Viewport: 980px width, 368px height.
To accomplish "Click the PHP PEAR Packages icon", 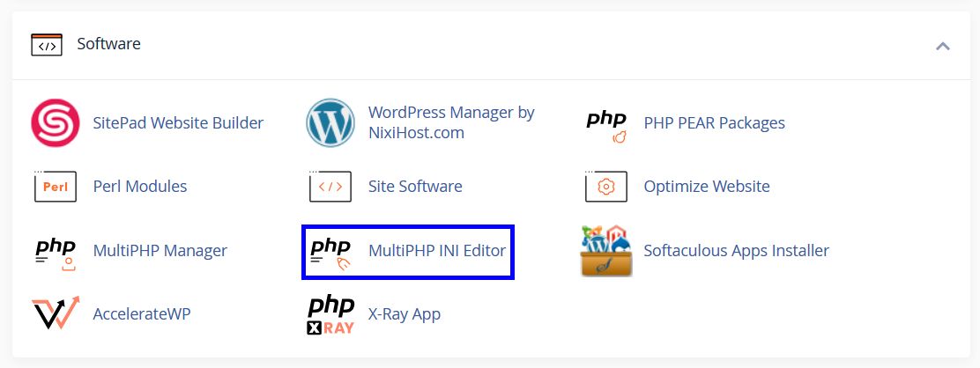I will [x=606, y=125].
